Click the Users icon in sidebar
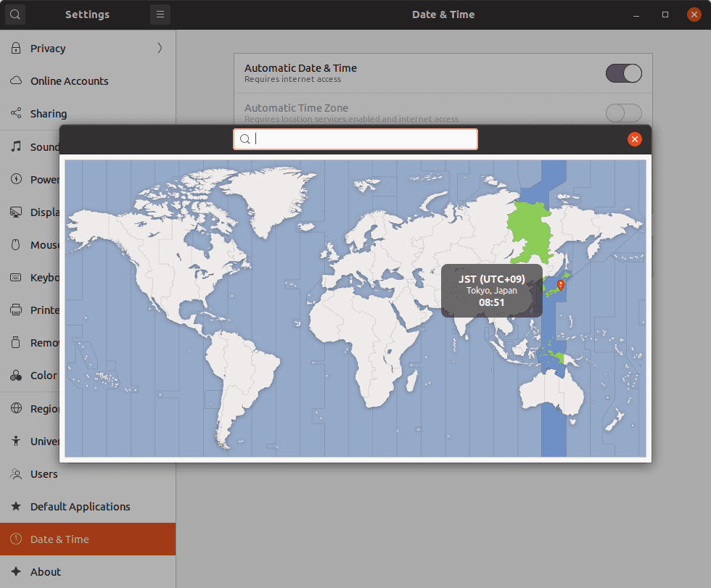 pyautogui.click(x=15, y=474)
